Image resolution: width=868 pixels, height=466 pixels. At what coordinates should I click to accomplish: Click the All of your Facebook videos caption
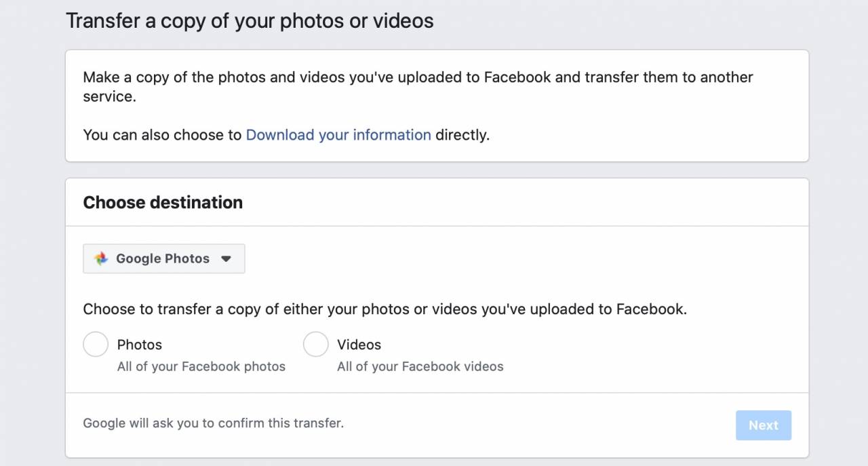point(420,366)
